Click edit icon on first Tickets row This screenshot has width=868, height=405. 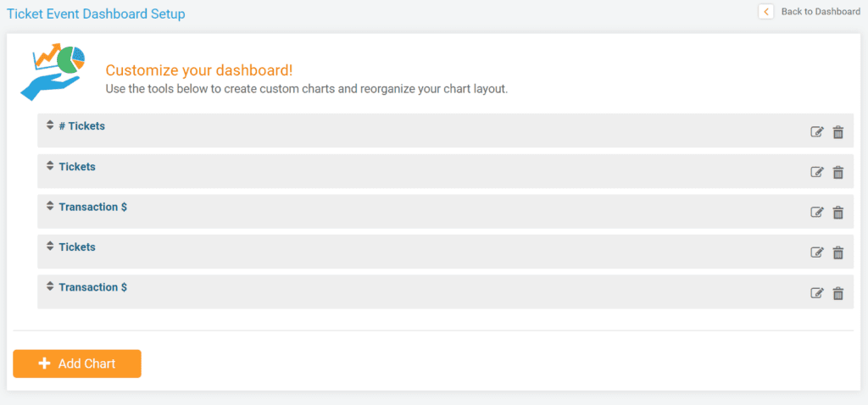(x=817, y=173)
